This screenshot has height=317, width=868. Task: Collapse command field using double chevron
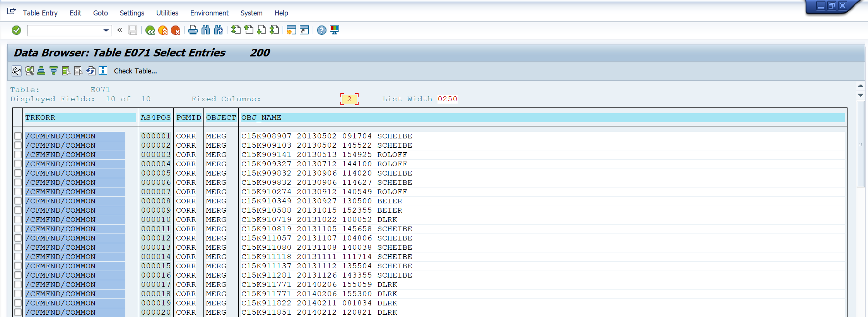(120, 30)
